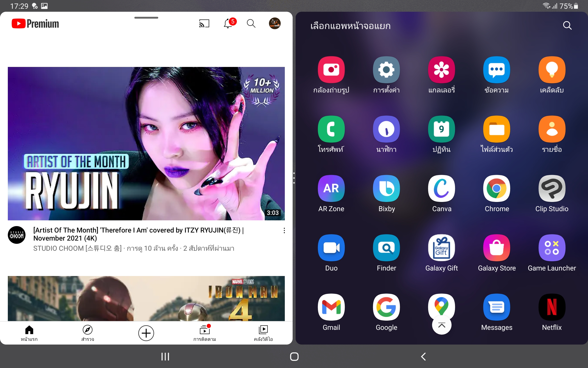Open Galaxy Store
Screen dimensions: 588x368
(497, 248)
